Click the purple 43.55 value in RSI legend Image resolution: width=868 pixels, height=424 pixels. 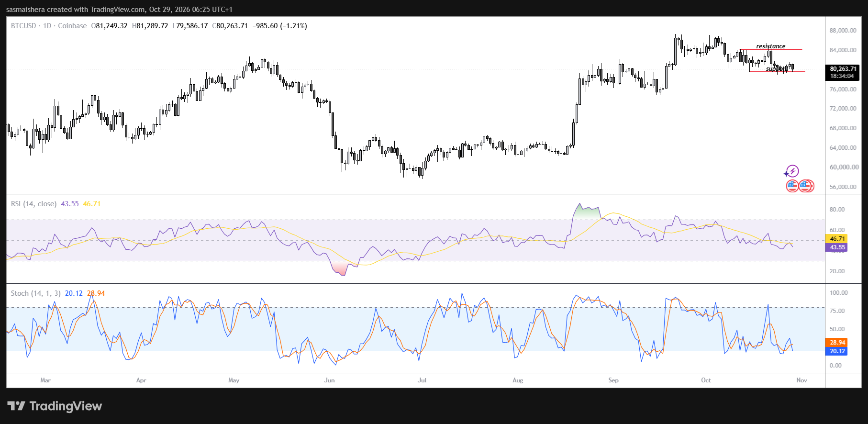(x=70, y=204)
